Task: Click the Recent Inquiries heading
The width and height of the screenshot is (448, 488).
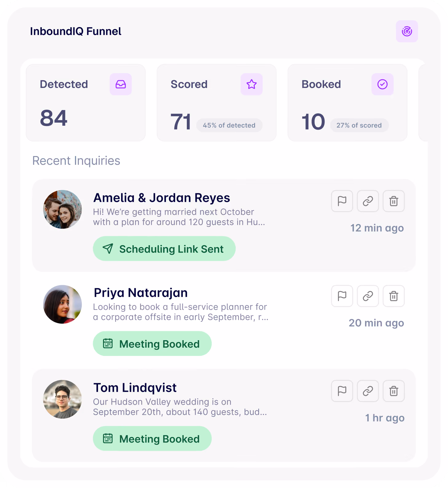Action: (76, 161)
